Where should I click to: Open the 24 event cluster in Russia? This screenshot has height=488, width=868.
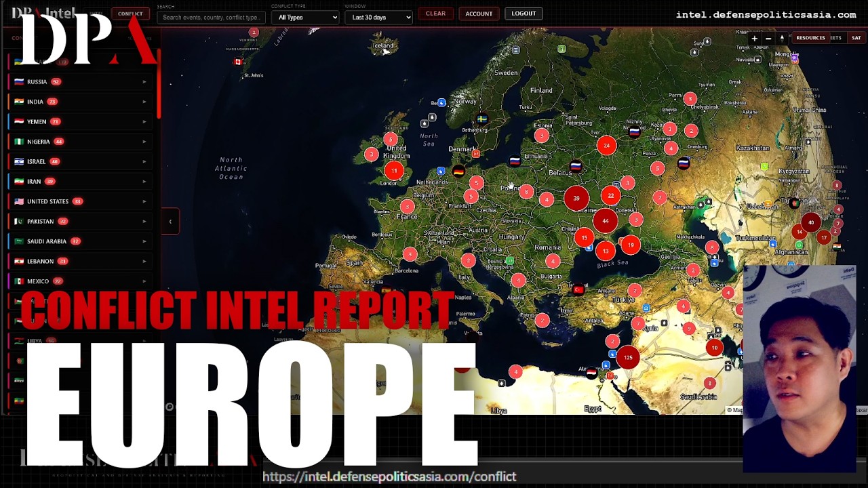point(607,145)
